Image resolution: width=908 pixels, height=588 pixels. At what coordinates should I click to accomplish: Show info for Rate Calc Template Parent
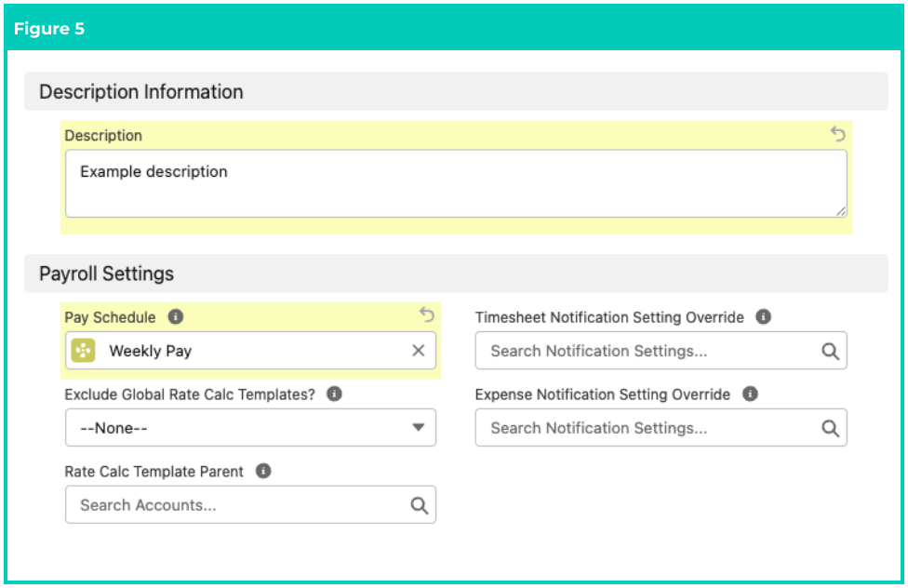(x=263, y=471)
